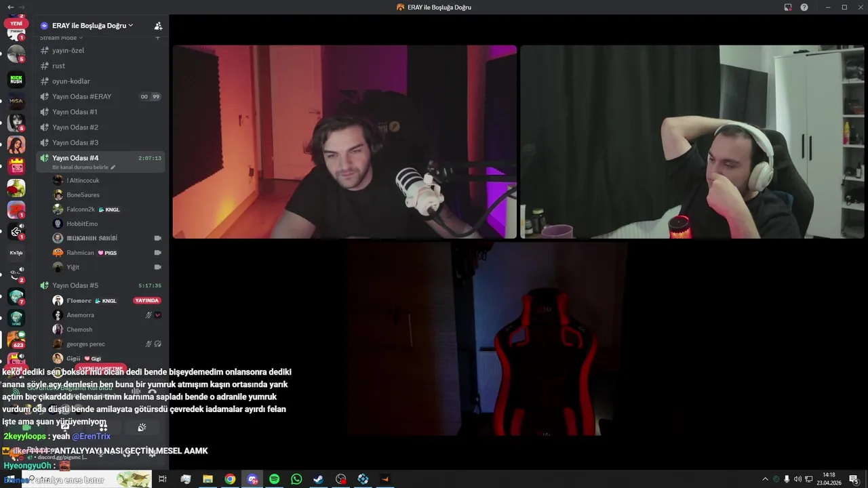Open Google Chrome from the taskbar
Screen dimensions: 868x488
[230, 479]
